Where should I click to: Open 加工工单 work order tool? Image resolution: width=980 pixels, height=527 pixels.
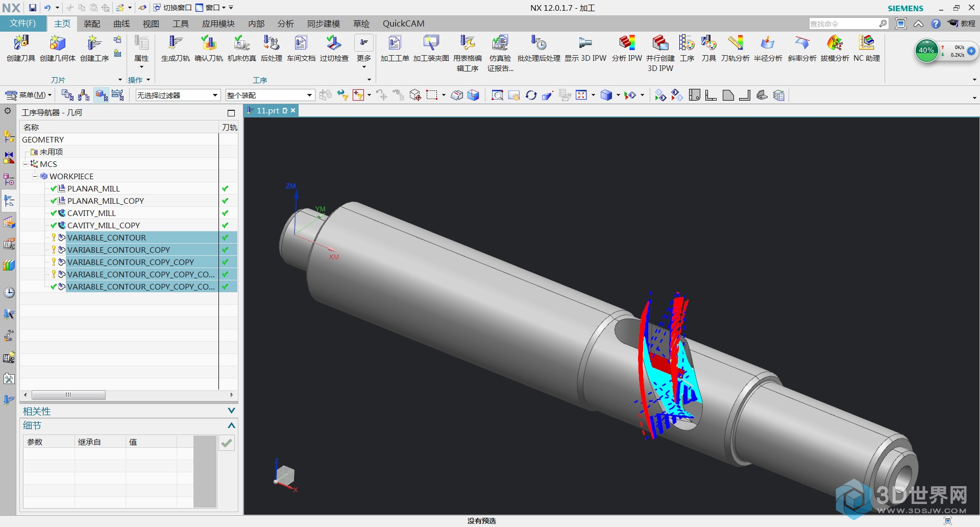395,48
